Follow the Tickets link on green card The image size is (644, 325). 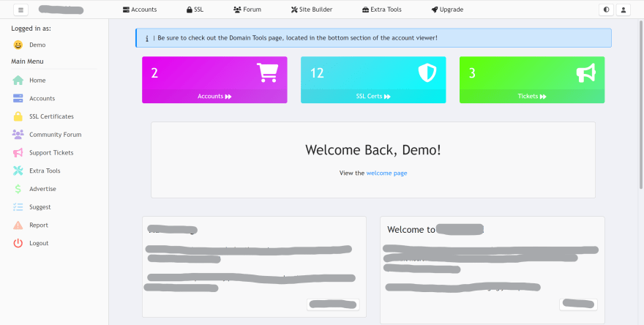[x=532, y=97]
